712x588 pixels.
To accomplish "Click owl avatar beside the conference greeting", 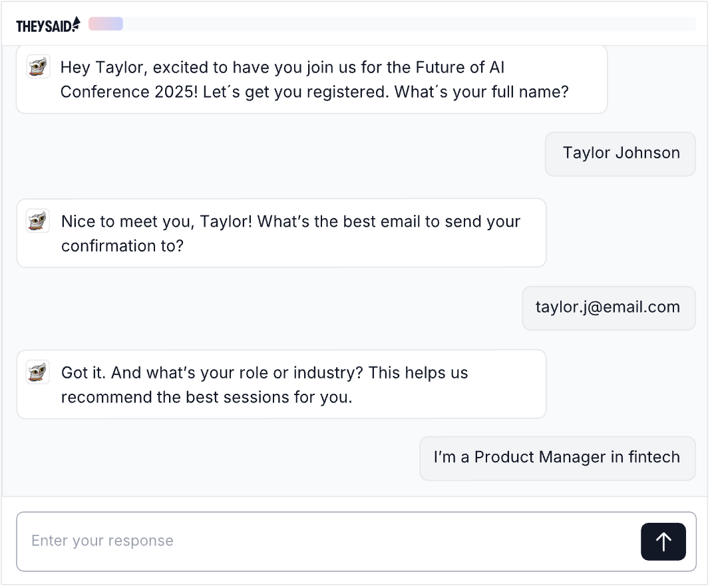I will coord(38,67).
